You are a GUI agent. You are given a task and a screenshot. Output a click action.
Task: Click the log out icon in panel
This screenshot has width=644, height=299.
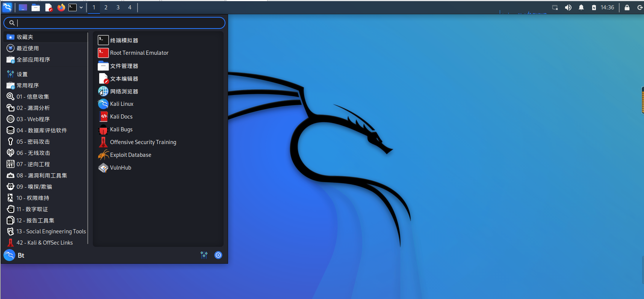pyautogui.click(x=640, y=8)
